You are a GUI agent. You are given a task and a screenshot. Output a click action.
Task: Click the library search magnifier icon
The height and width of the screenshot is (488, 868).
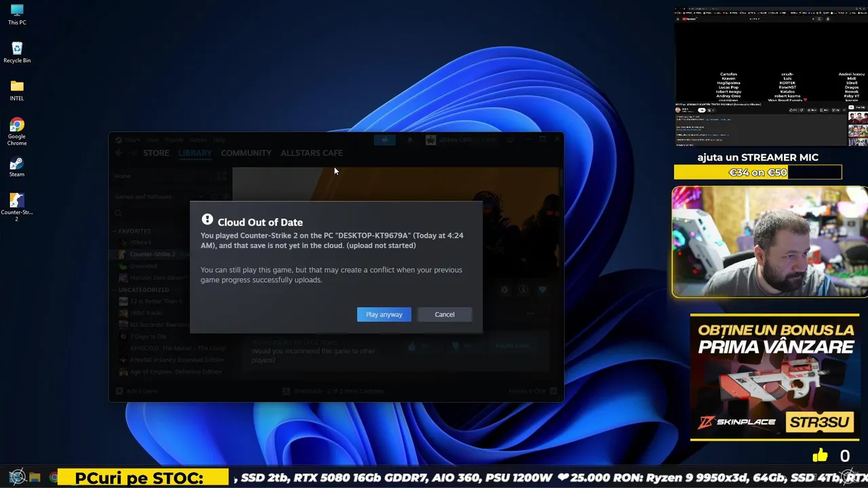point(119,213)
